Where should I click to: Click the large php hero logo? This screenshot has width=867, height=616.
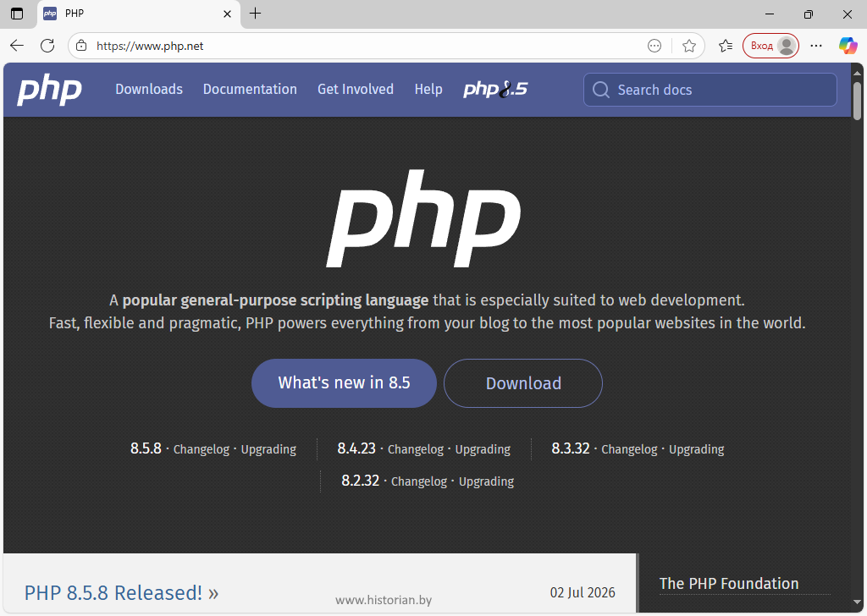[423, 218]
